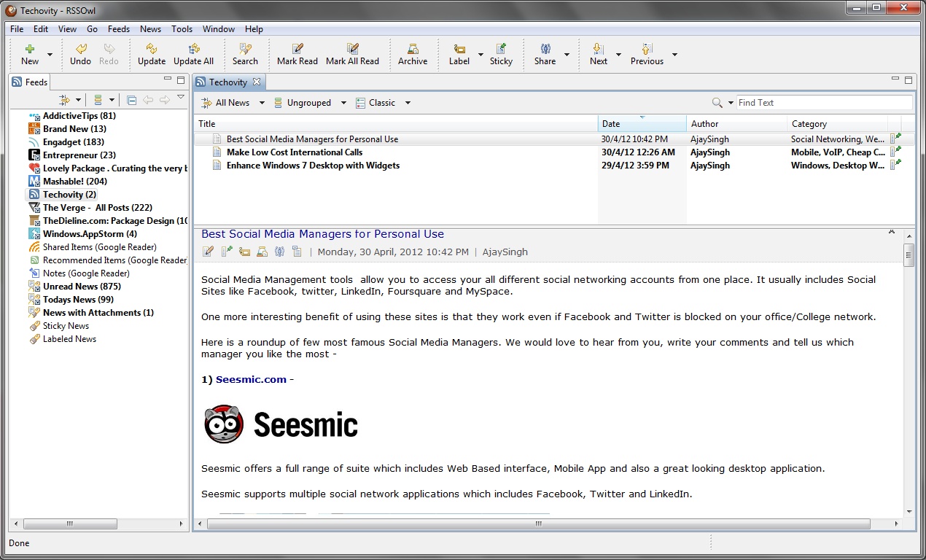This screenshot has width=926, height=560.
Task: Open the Classic layout dropdown
Action: [x=408, y=103]
